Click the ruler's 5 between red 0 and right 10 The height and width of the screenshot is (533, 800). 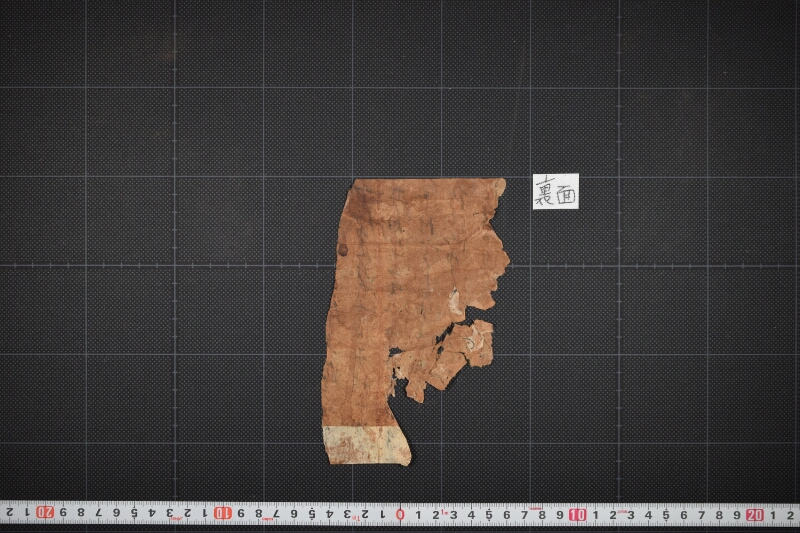coord(489,515)
